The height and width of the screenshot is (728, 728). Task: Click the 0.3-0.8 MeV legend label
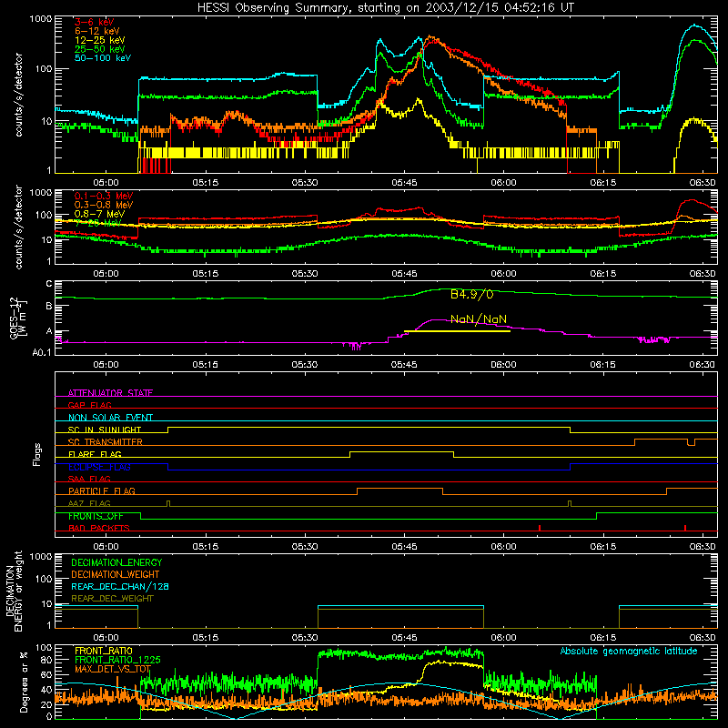click(x=104, y=205)
